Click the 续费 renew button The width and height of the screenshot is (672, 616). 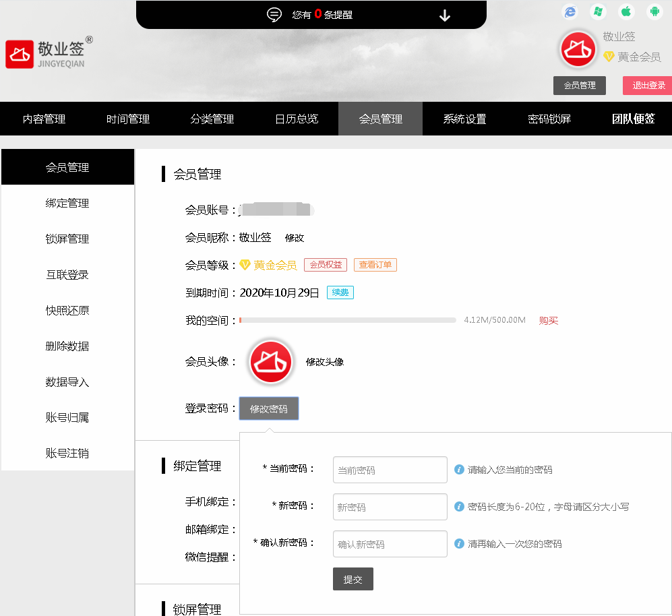pyautogui.click(x=340, y=292)
